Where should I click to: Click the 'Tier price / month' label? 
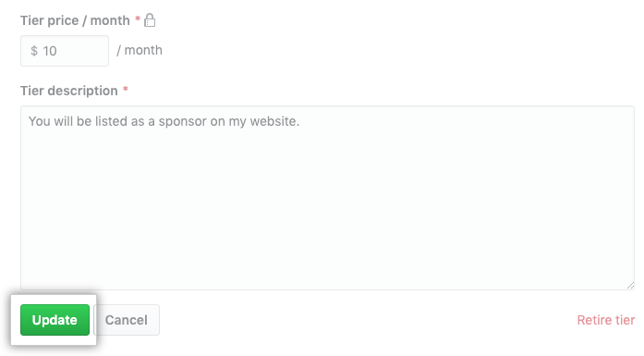pos(75,20)
